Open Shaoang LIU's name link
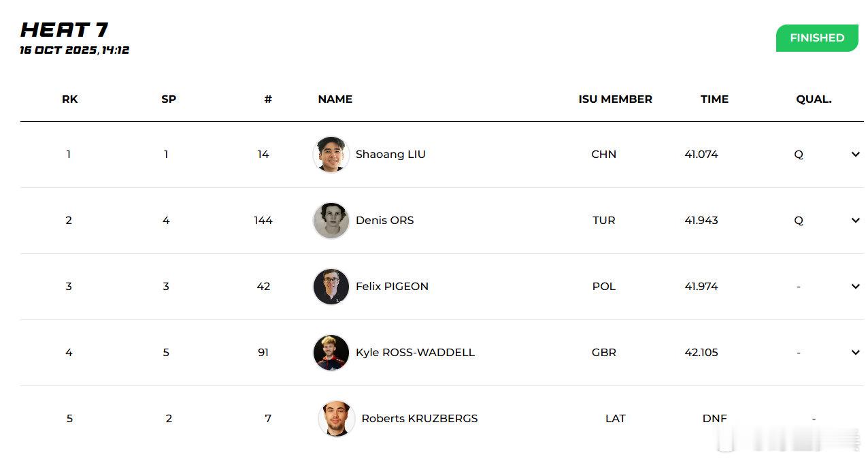Viewport: 868px width, 461px height. [390, 155]
